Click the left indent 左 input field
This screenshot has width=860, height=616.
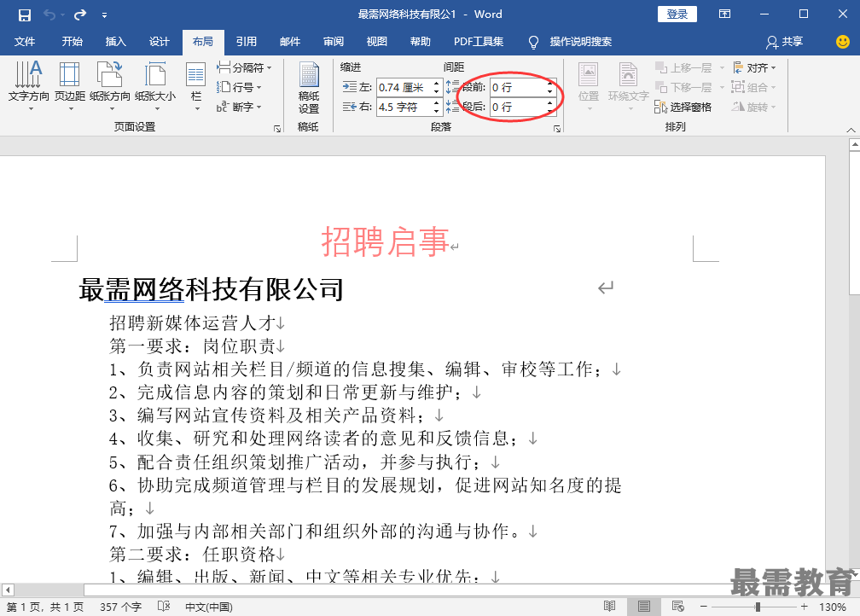point(404,87)
